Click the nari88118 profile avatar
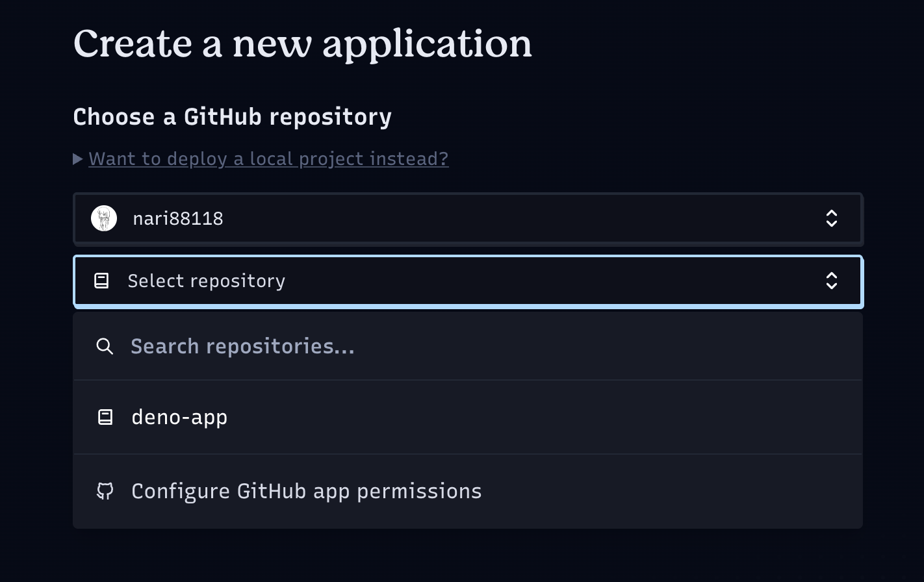The width and height of the screenshot is (924, 582). pos(104,218)
